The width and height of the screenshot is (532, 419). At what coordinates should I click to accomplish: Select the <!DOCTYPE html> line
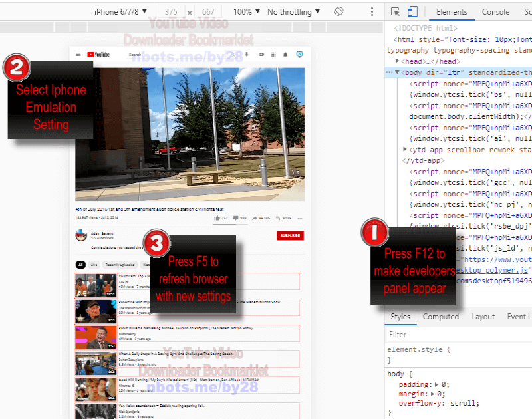click(425, 28)
